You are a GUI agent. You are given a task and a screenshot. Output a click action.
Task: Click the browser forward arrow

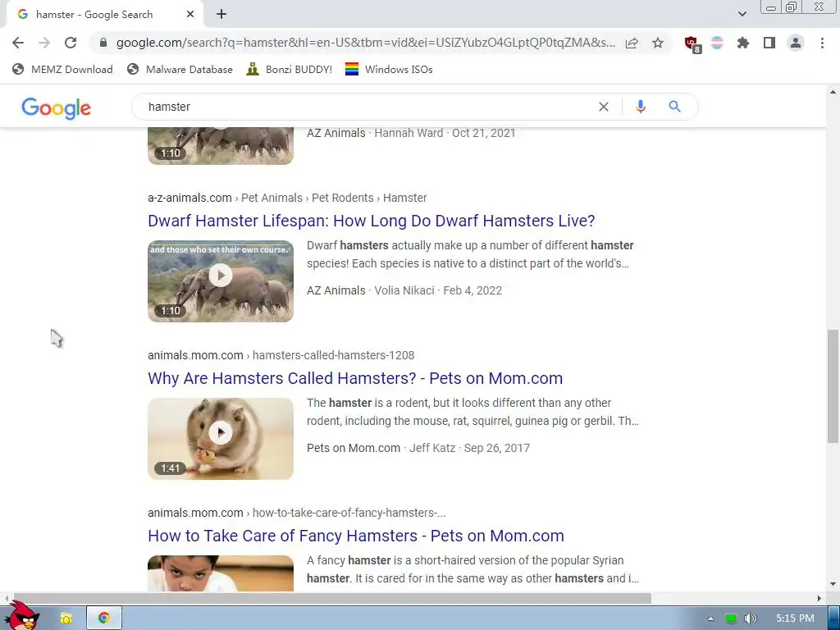pyautogui.click(x=44, y=43)
